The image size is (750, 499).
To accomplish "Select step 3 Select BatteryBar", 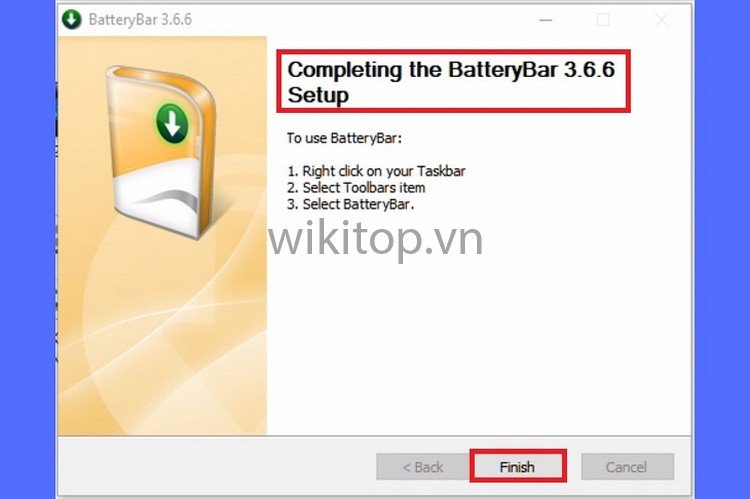I will pyautogui.click(x=351, y=204).
